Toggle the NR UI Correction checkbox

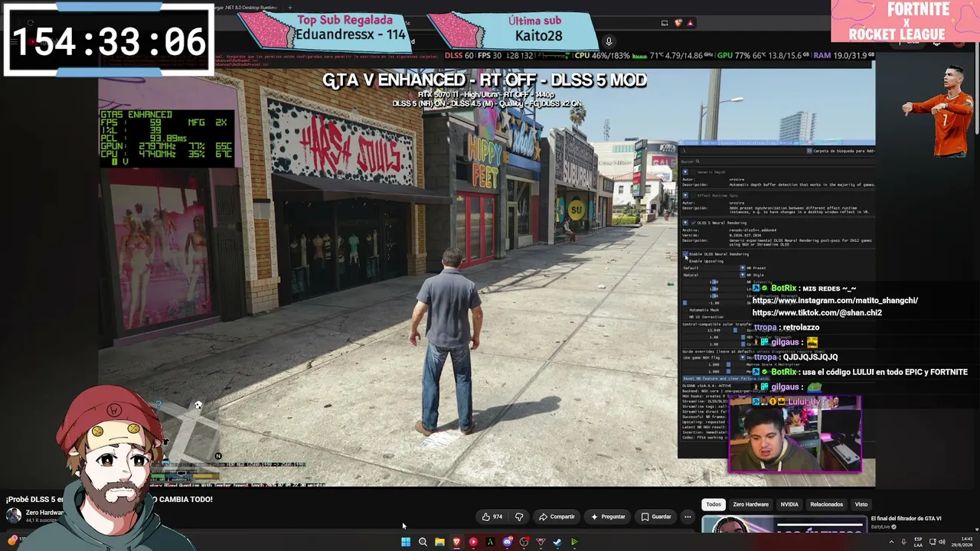tap(685, 317)
